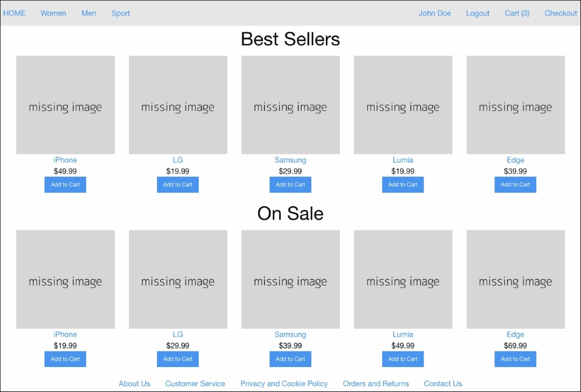Proceed to Checkout
Image resolution: width=581 pixels, height=392 pixels.
tap(561, 13)
